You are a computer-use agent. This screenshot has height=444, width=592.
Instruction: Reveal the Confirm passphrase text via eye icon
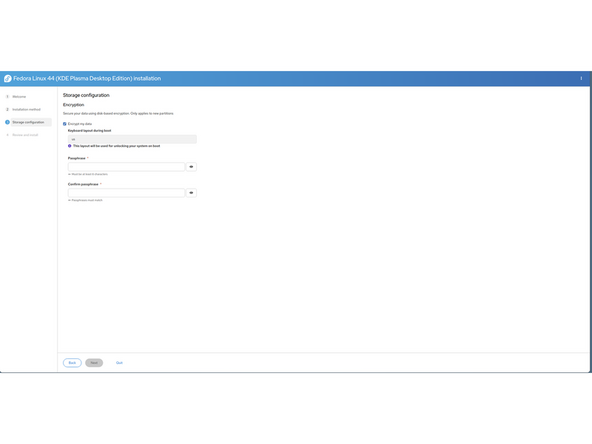pos(191,193)
